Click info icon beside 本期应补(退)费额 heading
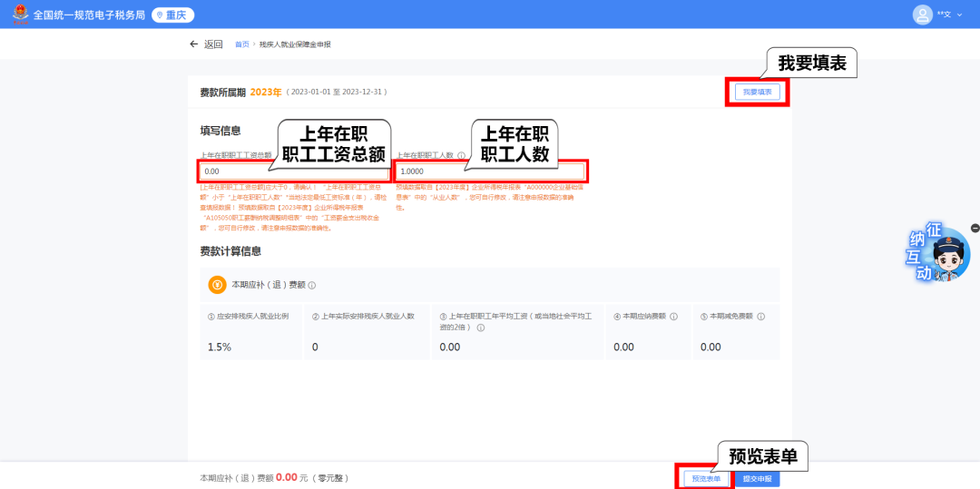The height and width of the screenshot is (489, 980). click(312, 285)
